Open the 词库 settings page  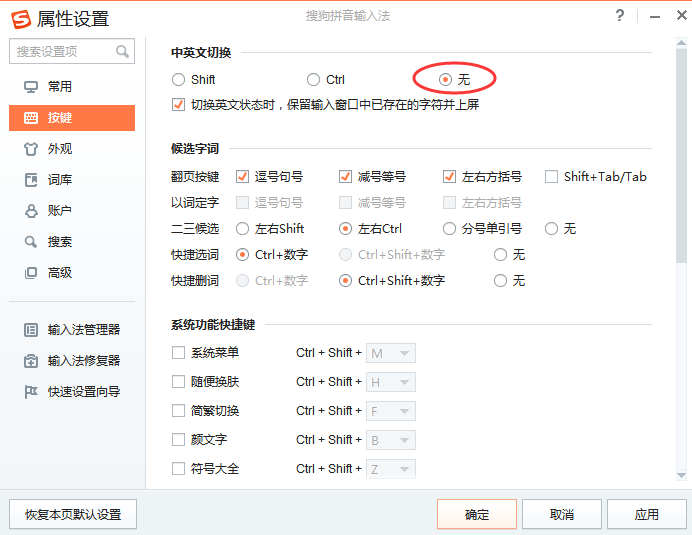[72, 180]
